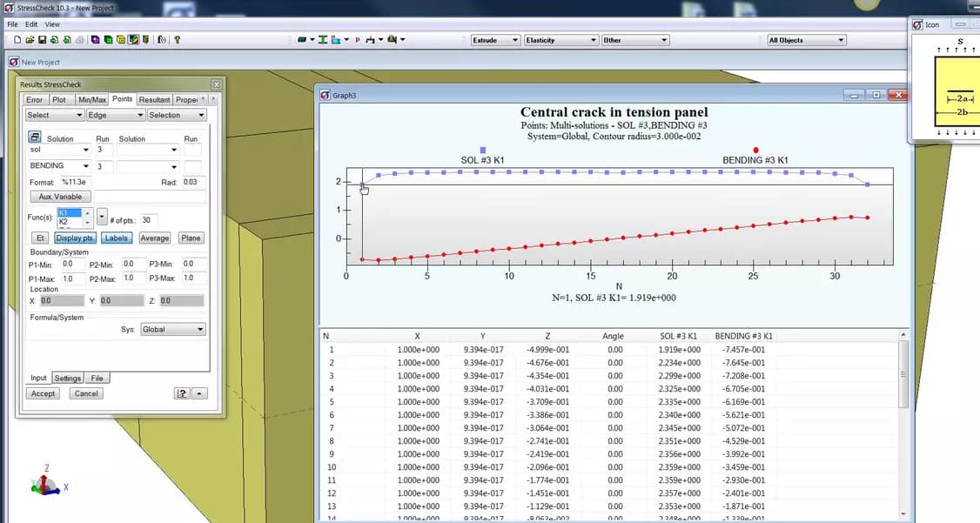Click the number of points input field
980x523 pixels.
(x=150, y=220)
